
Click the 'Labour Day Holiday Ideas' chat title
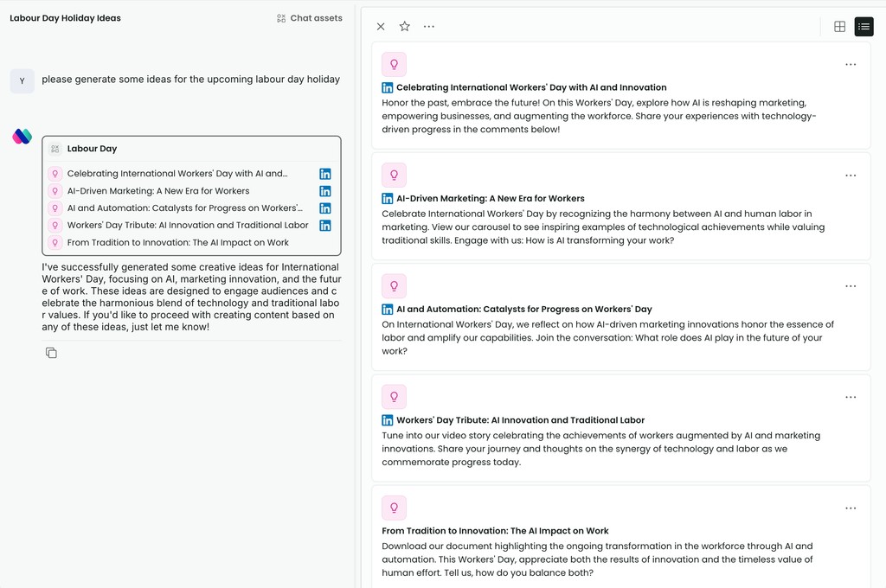[x=65, y=18]
